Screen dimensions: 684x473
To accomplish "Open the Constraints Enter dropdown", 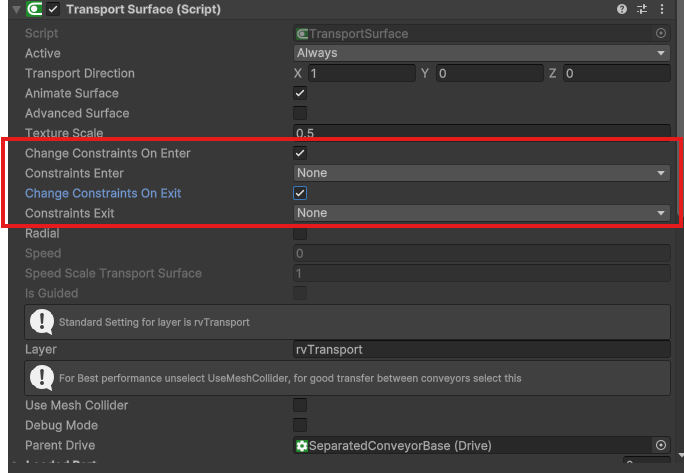I will tap(481, 173).
